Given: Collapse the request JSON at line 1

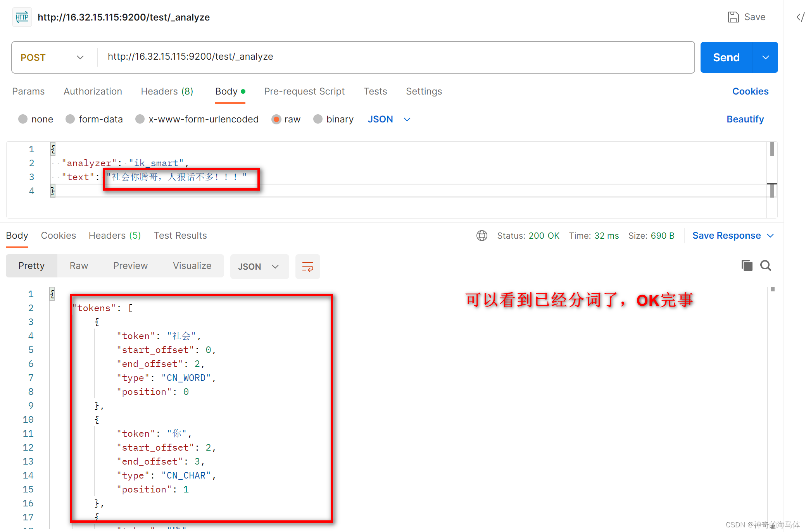Looking at the screenshot, I should click(53, 149).
